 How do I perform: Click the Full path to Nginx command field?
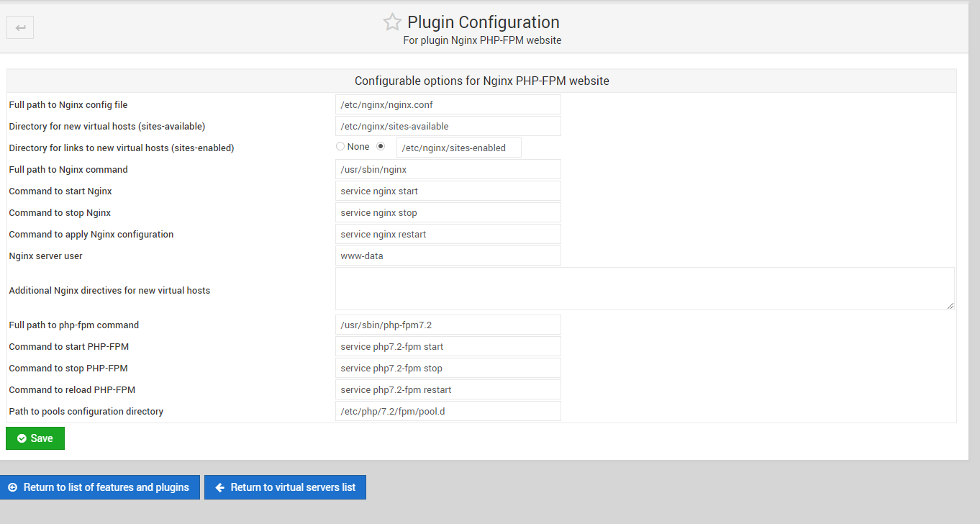point(448,169)
